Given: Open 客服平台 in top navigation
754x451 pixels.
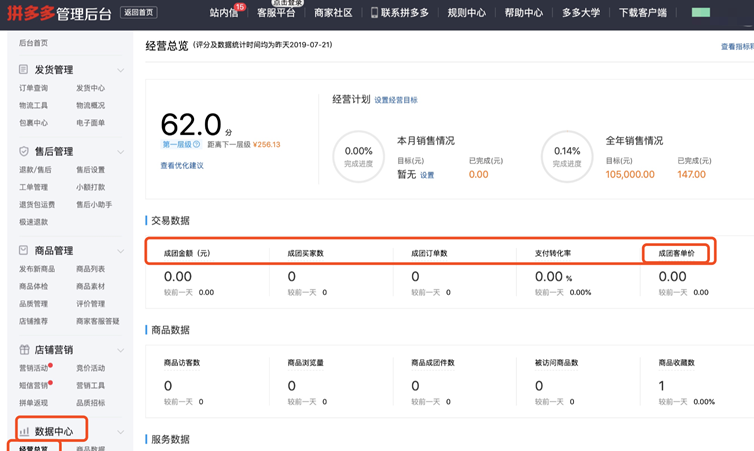Looking at the screenshot, I should click(276, 13).
